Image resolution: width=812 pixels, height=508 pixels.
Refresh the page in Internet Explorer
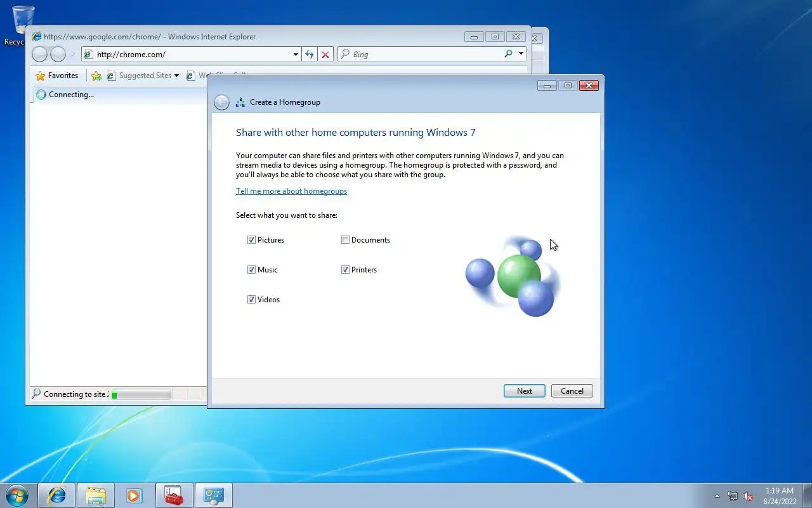(x=310, y=55)
